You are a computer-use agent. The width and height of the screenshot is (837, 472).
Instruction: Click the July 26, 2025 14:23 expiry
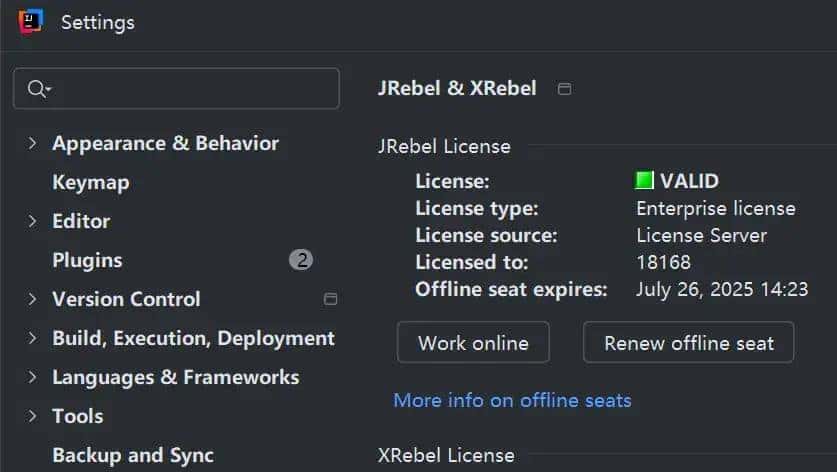pos(722,289)
